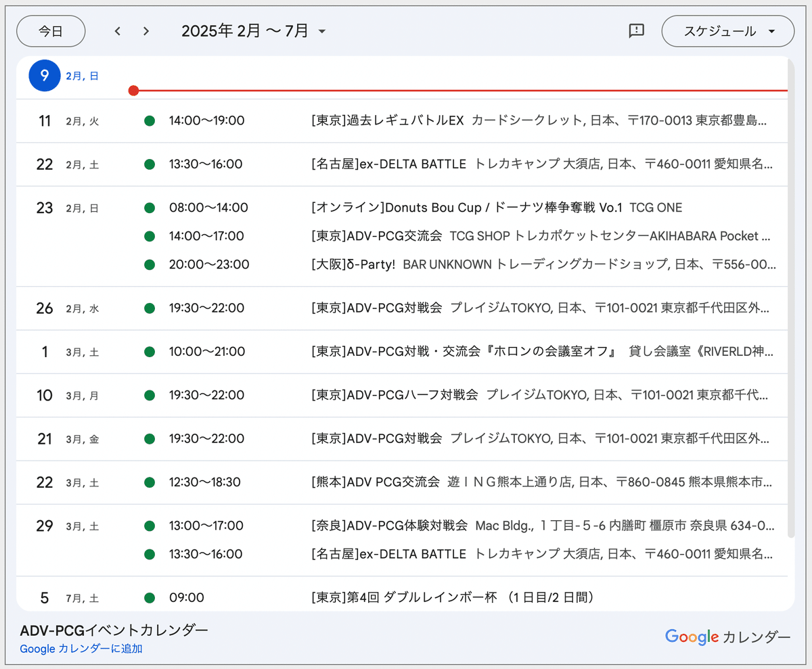Open Feb 26 [東京]ADV-PCG対戦会 event
The image size is (812, 669).
point(540,308)
